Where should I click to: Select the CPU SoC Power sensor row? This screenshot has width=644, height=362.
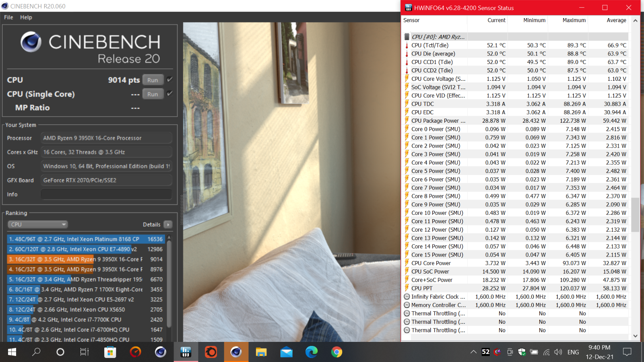pos(515,271)
